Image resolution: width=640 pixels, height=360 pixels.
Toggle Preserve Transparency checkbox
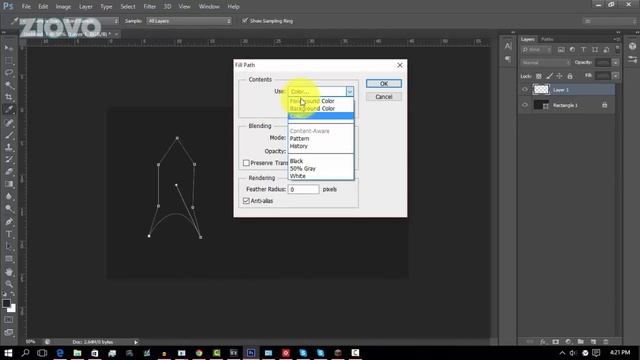[246, 163]
